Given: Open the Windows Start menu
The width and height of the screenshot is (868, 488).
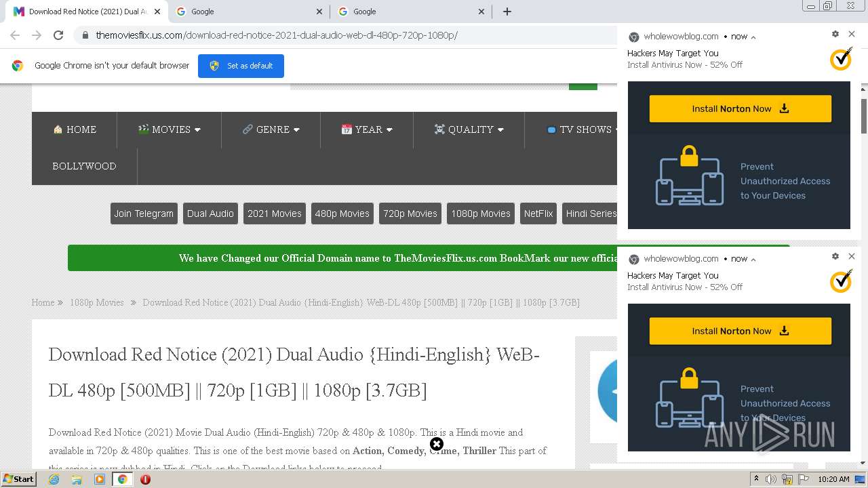Looking at the screenshot, I should [18, 479].
